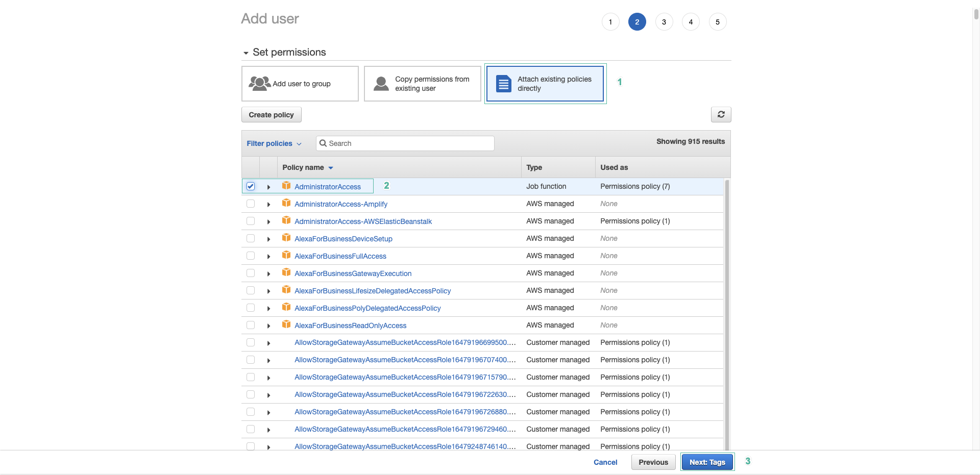The height and width of the screenshot is (475, 980).
Task: Open the AdministratorAccess policy link
Action: 328,187
